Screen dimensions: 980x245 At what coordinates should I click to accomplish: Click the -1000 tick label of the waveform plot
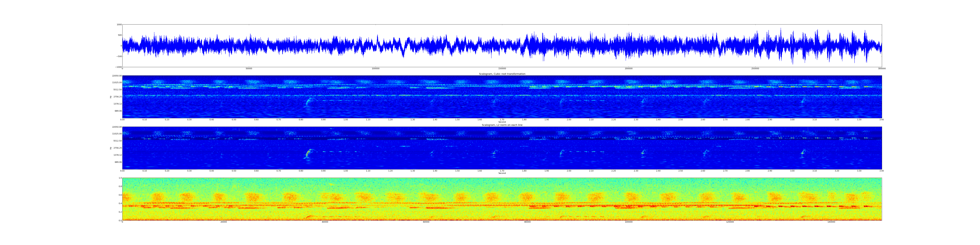(x=118, y=67)
